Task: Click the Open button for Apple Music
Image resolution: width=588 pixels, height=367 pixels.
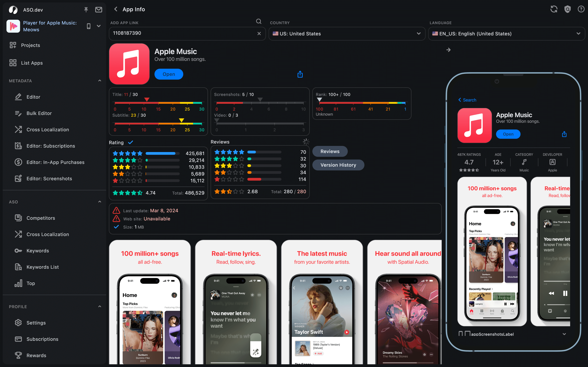Action: (x=169, y=74)
